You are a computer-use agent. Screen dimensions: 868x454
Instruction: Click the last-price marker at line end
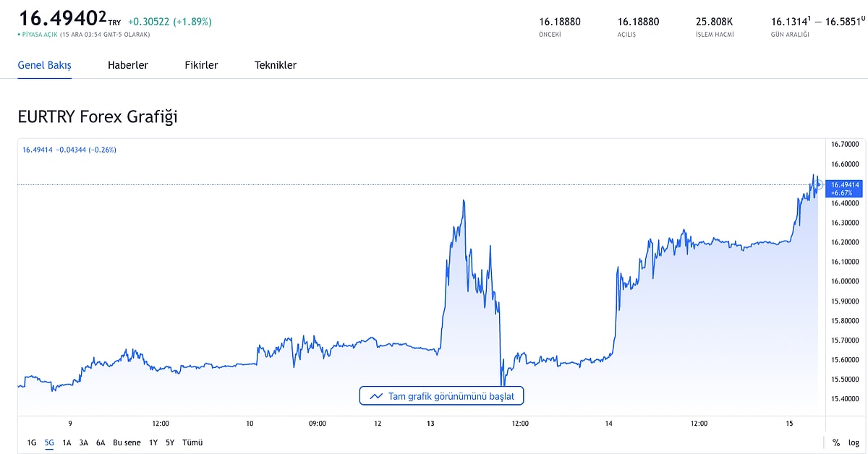point(819,185)
